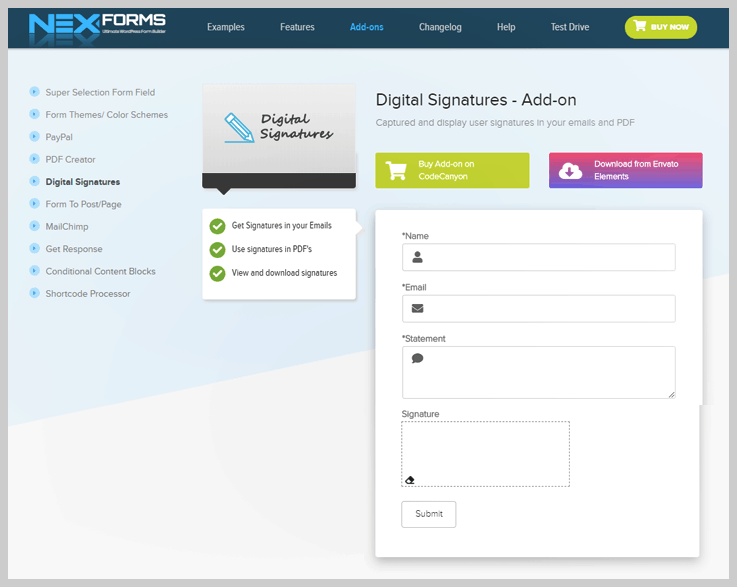Screen dimensions: 737x587
Task: Click the *Name field label
Action: (x=415, y=236)
